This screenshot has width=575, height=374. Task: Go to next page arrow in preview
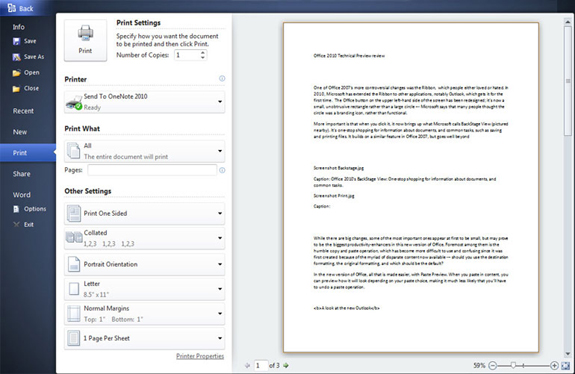(x=286, y=365)
